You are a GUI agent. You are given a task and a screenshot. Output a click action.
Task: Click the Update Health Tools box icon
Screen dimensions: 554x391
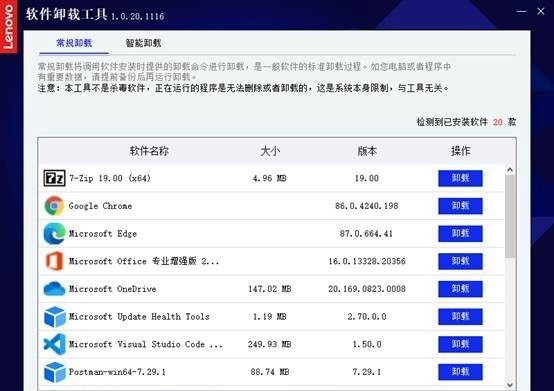coord(55,317)
